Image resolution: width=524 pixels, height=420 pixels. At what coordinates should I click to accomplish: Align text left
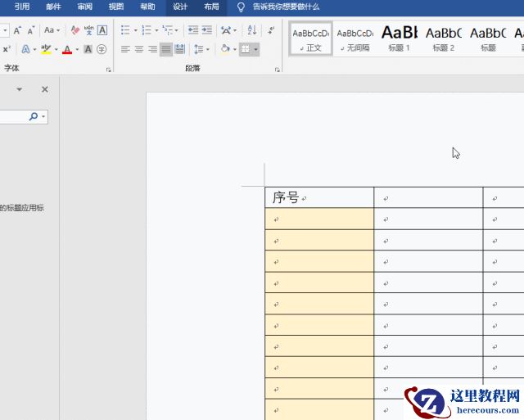(125, 49)
